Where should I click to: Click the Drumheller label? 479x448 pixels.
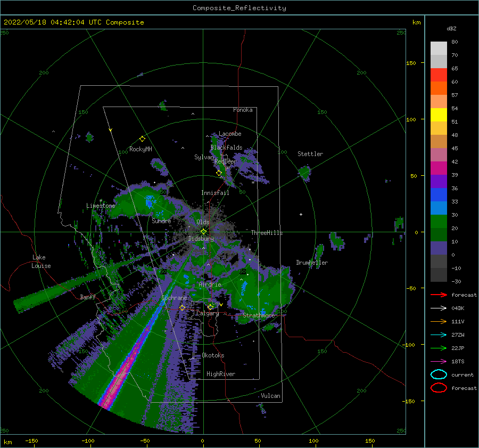[x=312, y=263]
